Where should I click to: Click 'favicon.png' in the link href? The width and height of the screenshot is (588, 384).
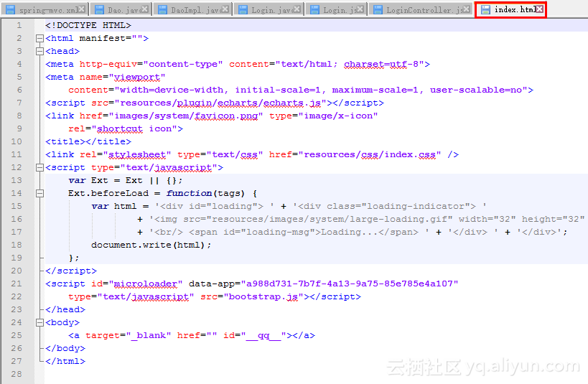tap(226, 116)
